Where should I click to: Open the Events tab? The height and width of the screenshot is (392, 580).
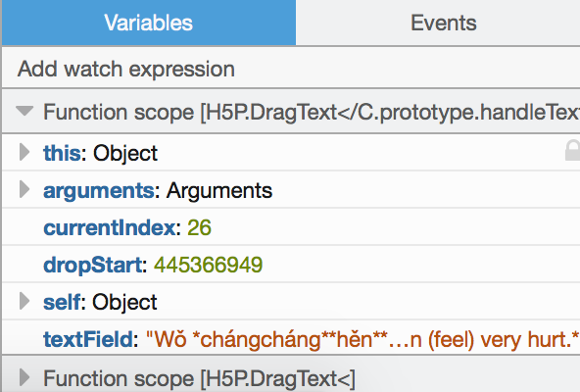tap(443, 23)
